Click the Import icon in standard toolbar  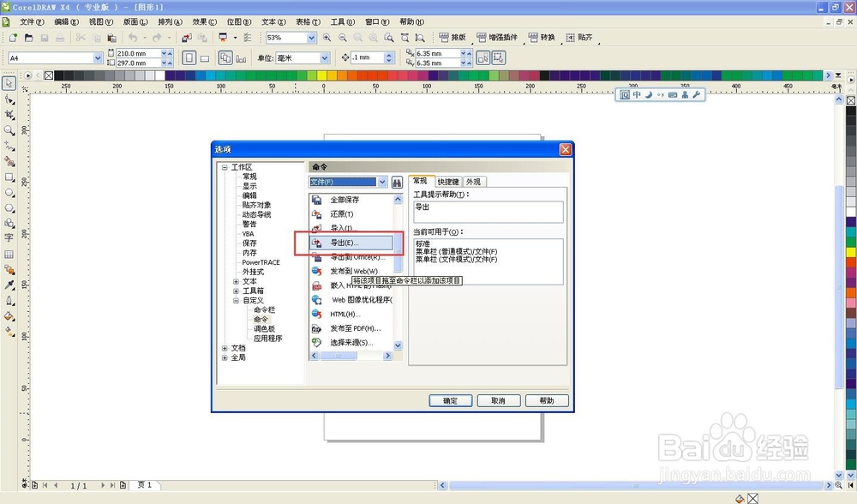187,38
